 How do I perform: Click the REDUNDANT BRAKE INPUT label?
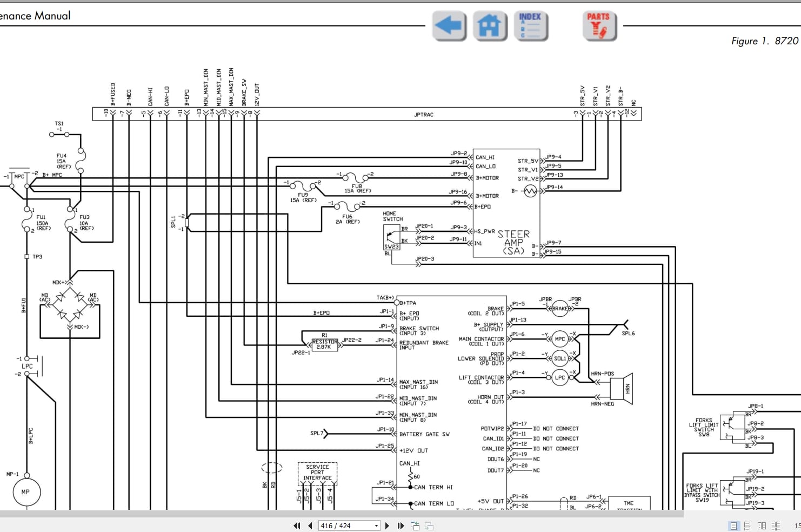[x=424, y=345]
